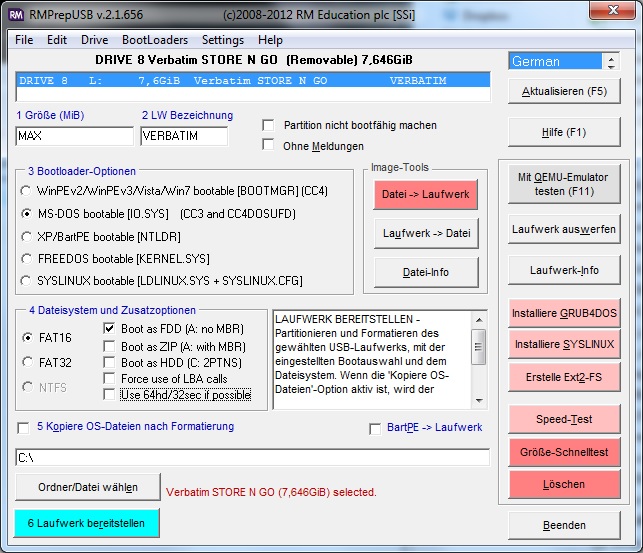Open Hilfe (F1)
The width and height of the screenshot is (643, 553).
pyautogui.click(x=564, y=132)
